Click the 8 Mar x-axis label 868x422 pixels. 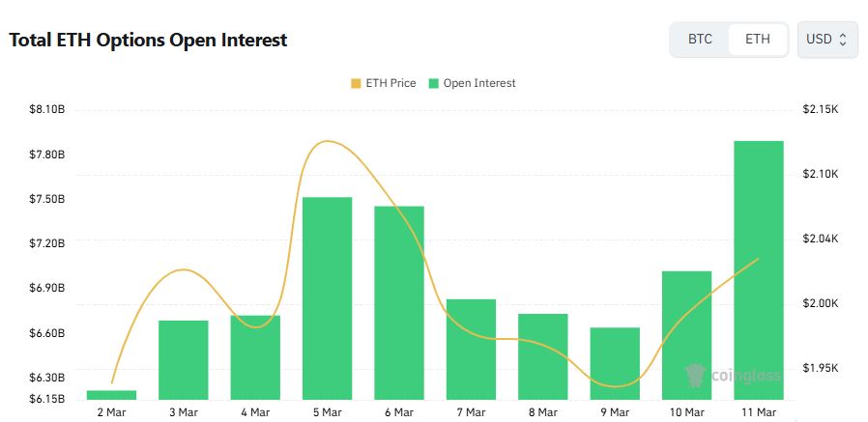pos(542,412)
